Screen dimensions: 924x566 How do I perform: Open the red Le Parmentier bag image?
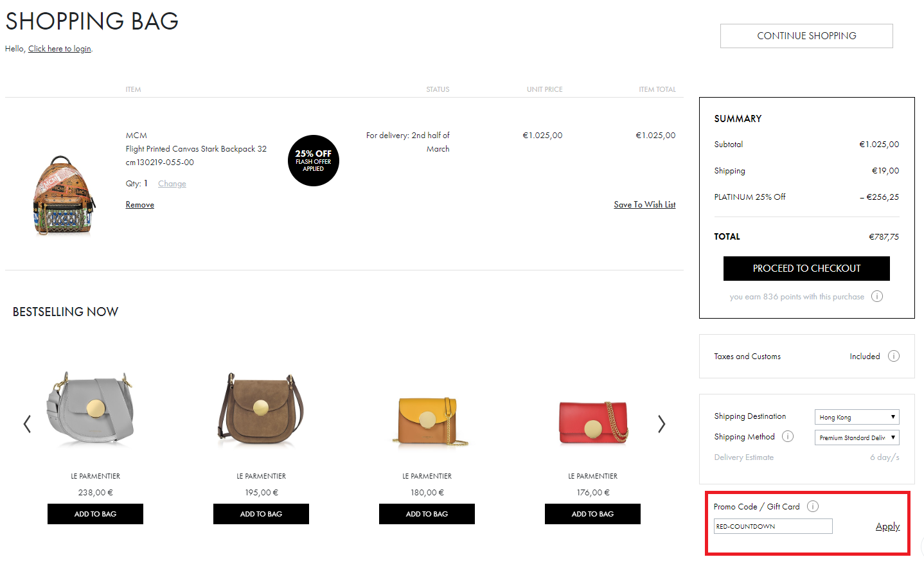coord(592,421)
